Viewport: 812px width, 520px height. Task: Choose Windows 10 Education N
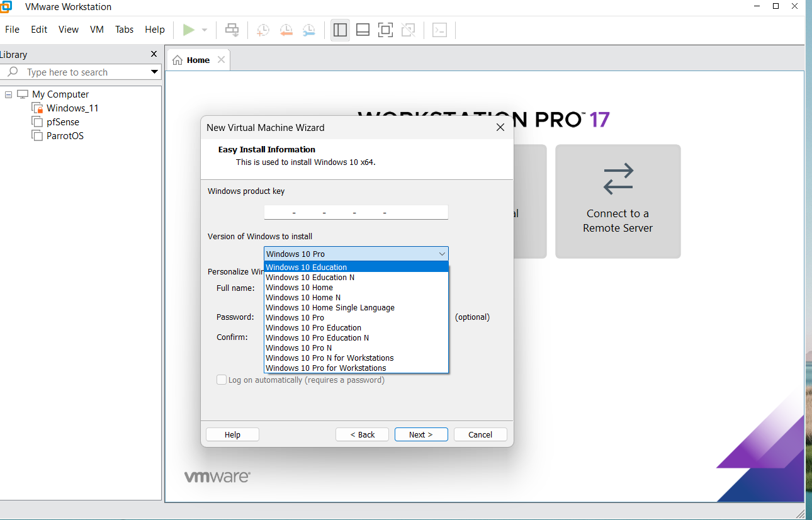[356, 277]
